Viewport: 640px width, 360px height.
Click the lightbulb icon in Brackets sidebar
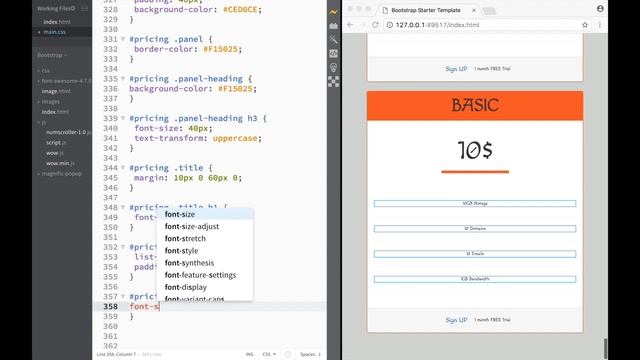333,67
